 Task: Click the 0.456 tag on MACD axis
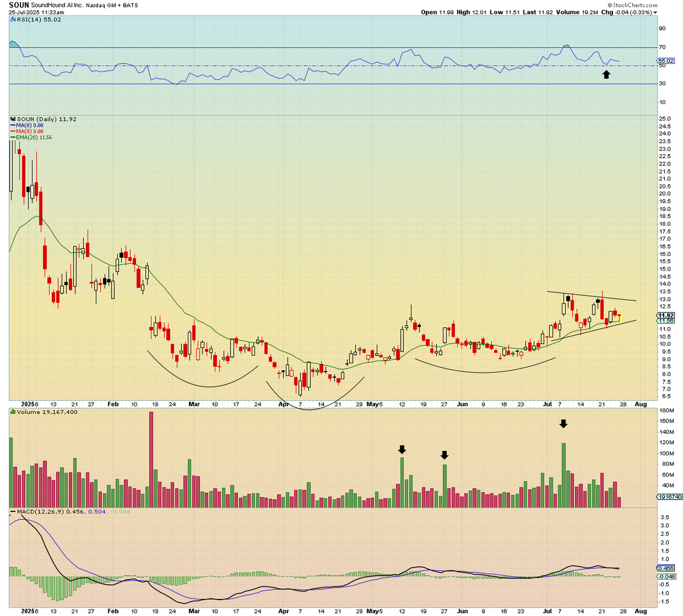click(x=665, y=568)
